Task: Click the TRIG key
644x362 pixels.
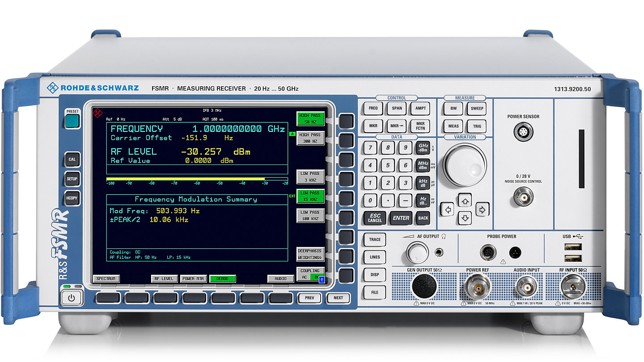Action: (477, 126)
